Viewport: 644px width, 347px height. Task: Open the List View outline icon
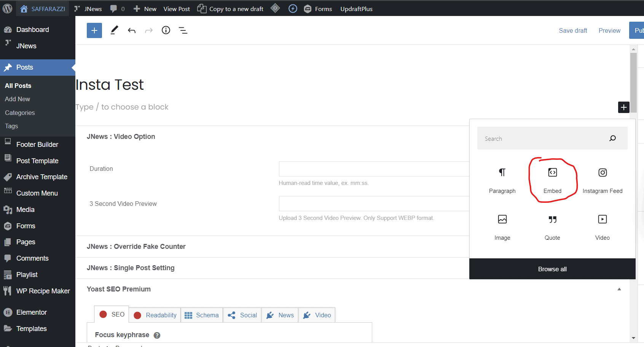pos(183,30)
